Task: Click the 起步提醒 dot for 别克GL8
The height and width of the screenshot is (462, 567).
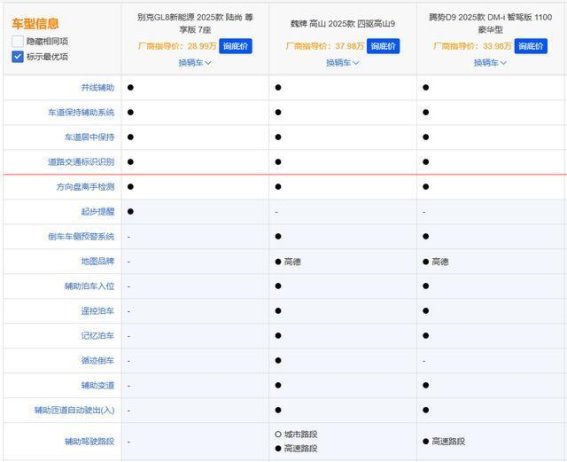Action: tap(131, 211)
